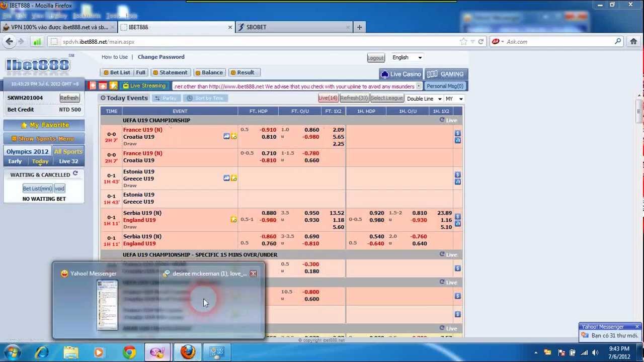
Task: Open the How to Use link
Action: click(x=115, y=57)
